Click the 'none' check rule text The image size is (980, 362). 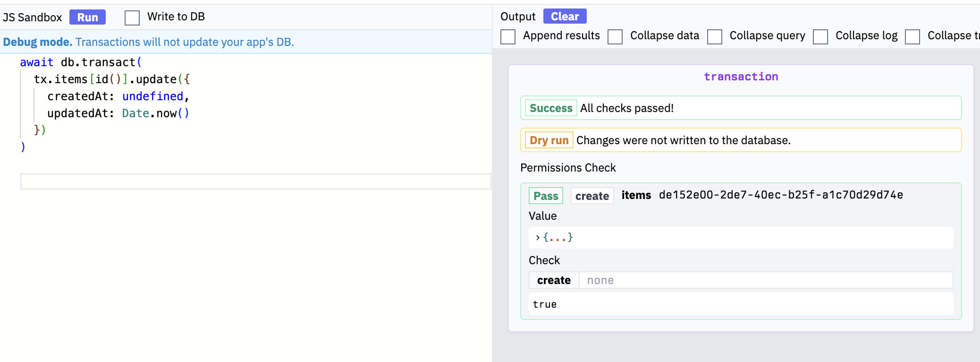(x=600, y=280)
